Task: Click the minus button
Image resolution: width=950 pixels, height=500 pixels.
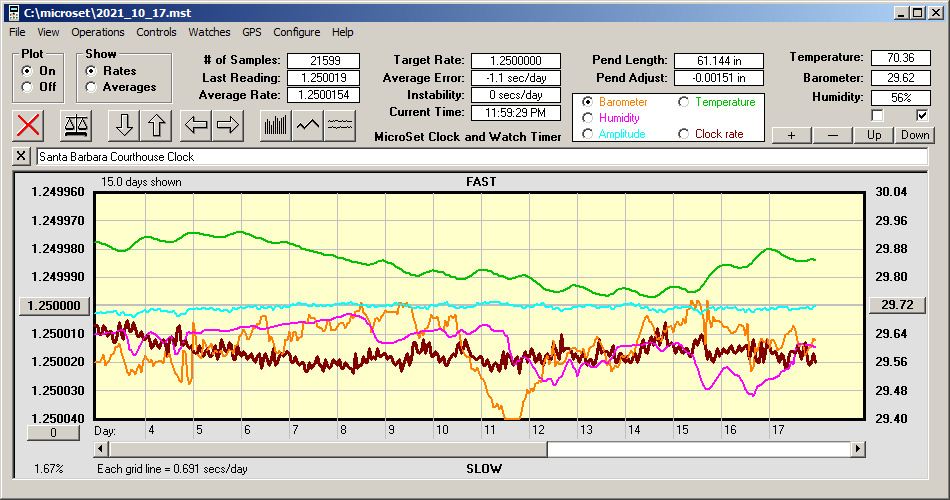Action: coord(832,135)
